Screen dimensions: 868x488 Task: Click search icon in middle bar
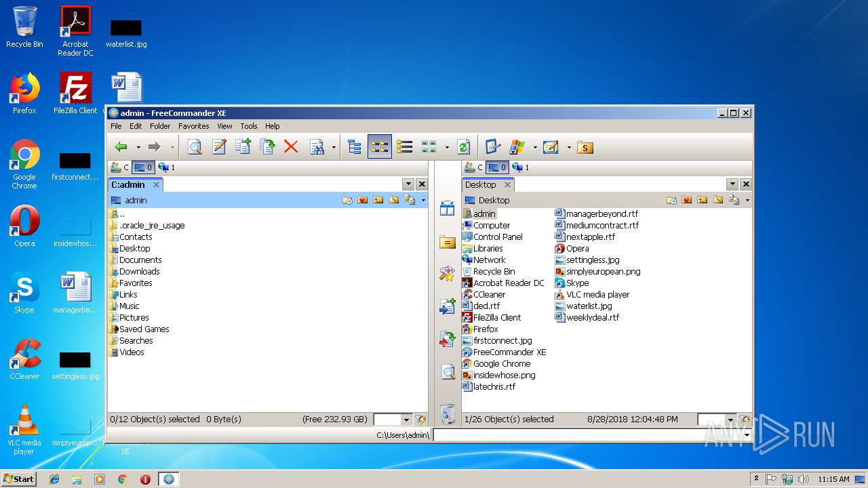[448, 371]
